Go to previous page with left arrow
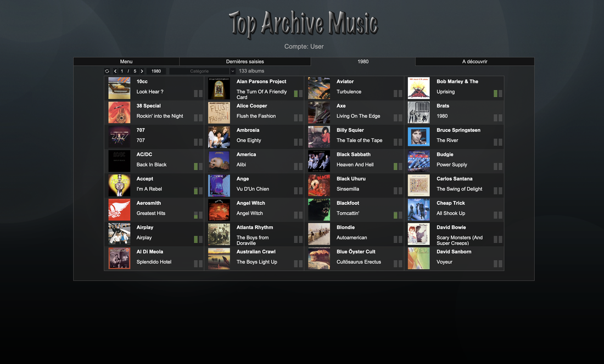The image size is (604, 364). point(115,71)
